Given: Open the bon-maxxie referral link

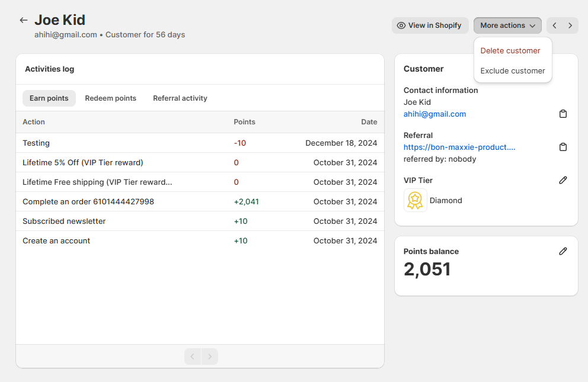Looking at the screenshot, I should click(460, 147).
